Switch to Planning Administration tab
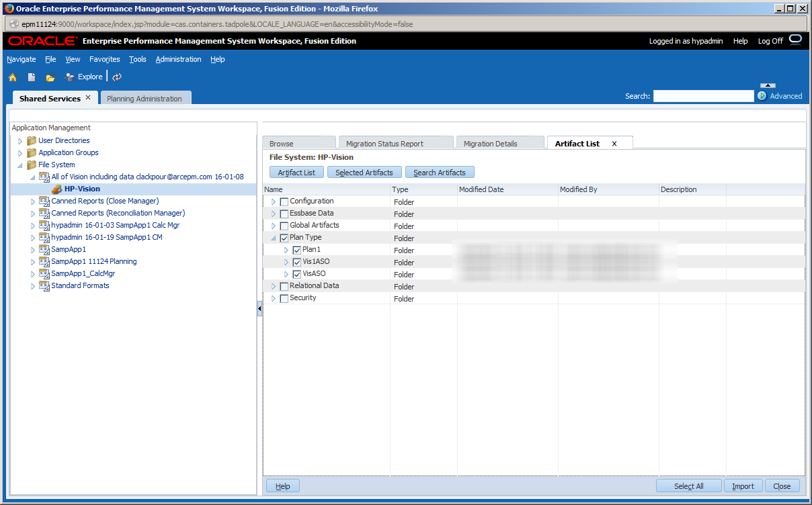Viewport: 812px width, 505px height. click(x=145, y=99)
